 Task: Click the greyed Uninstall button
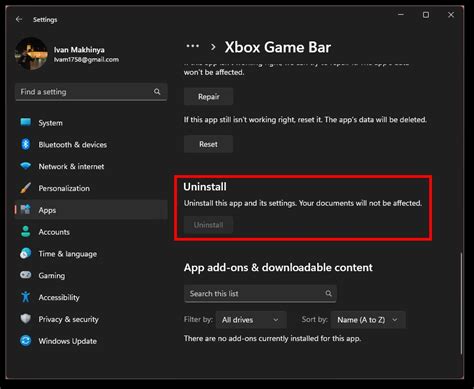click(208, 225)
